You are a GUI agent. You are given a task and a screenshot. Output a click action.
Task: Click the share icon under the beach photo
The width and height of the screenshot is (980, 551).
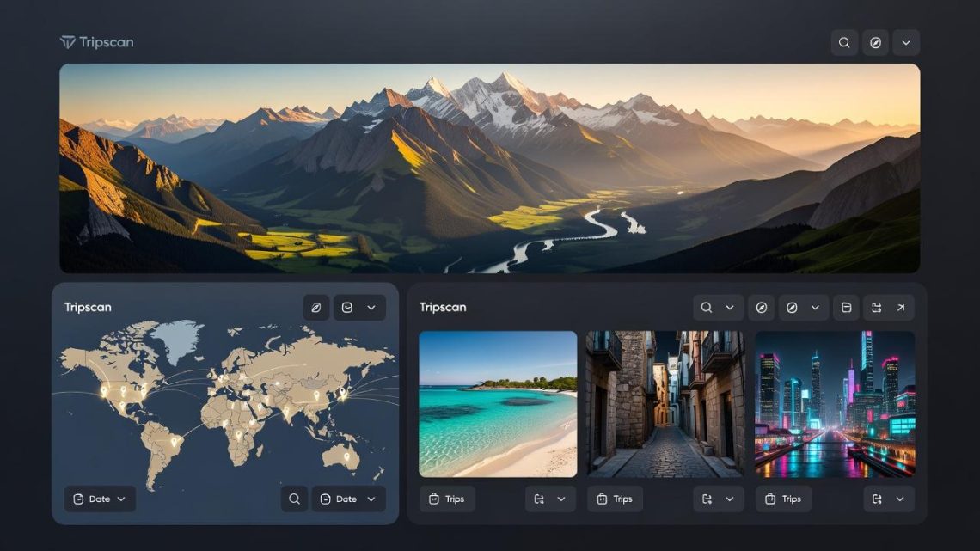[x=539, y=499]
